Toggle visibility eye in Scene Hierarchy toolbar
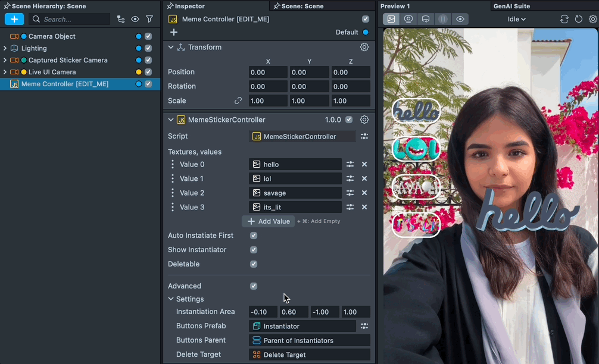 (x=135, y=19)
